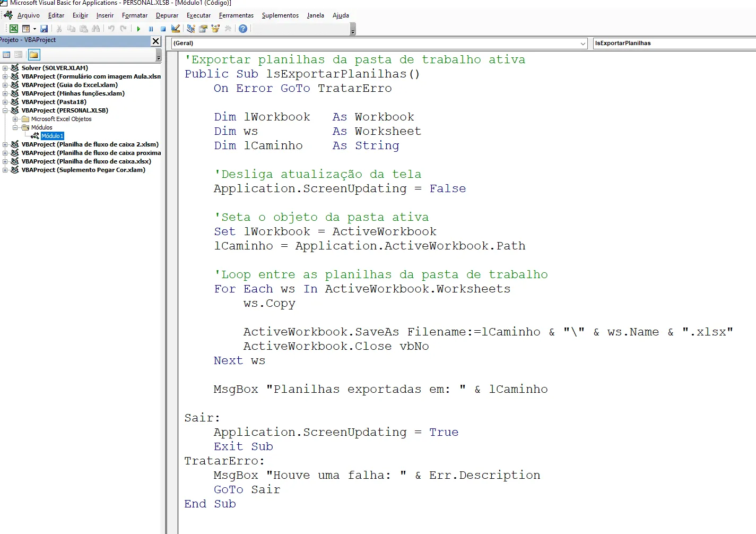
Task: Open the Properties Window toolbar icon
Action: pyautogui.click(x=203, y=29)
